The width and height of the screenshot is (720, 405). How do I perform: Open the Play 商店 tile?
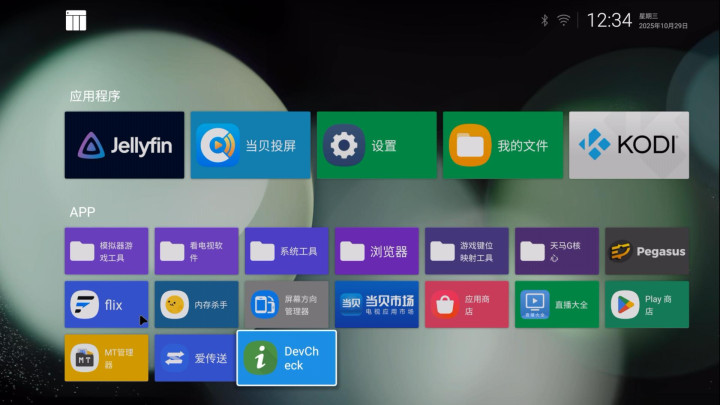point(647,304)
